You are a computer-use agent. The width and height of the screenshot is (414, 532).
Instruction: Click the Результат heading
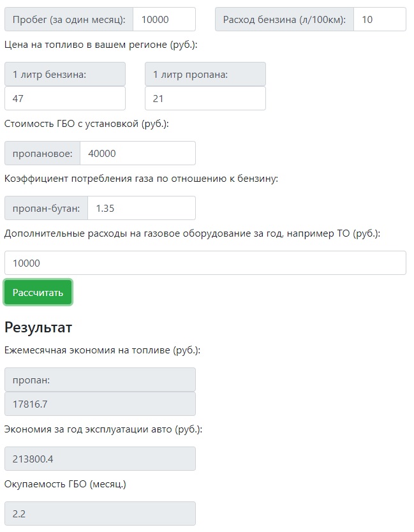(38, 327)
